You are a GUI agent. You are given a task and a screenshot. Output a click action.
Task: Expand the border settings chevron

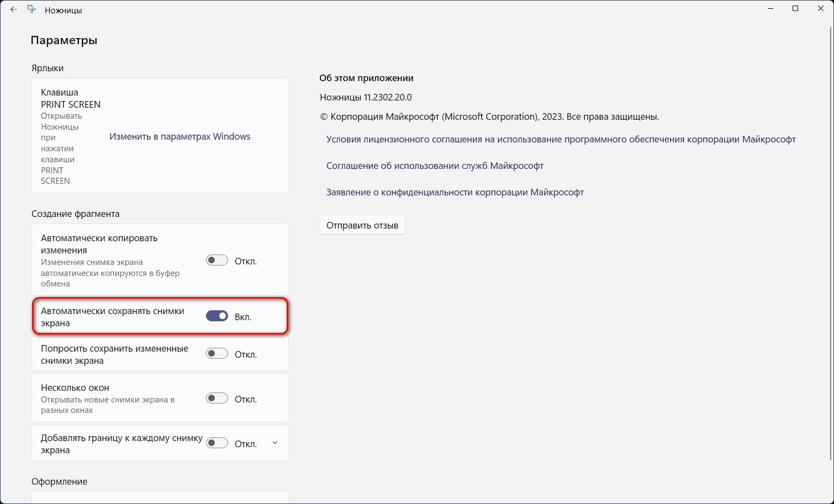(275, 443)
